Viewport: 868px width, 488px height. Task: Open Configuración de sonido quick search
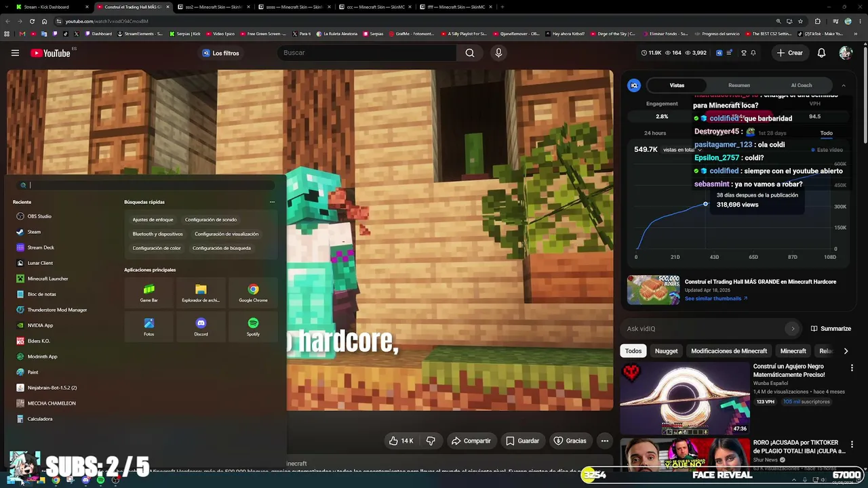pyautogui.click(x=211, y=220)
